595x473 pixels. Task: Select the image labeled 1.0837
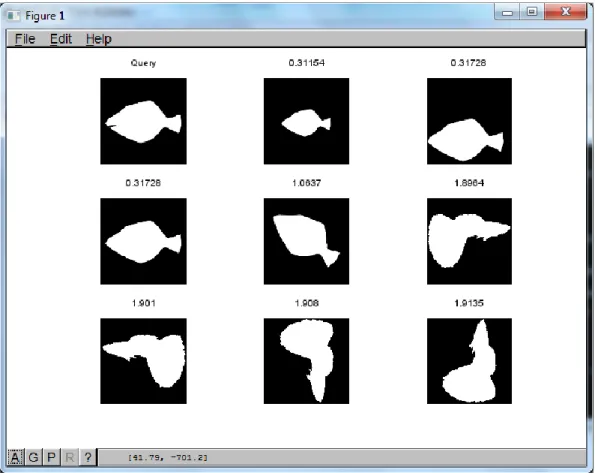pos(306,241)
